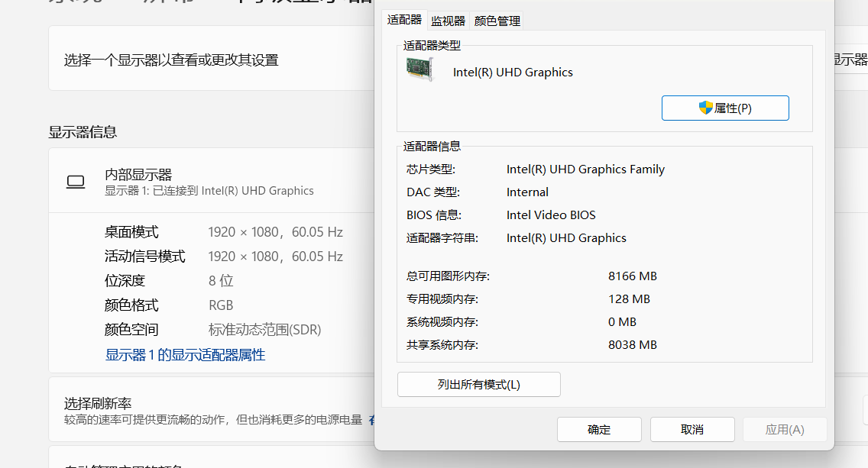Switch to the 监视器 tab
This screenshot has width=868, height=468.
(x=448, y=21)
